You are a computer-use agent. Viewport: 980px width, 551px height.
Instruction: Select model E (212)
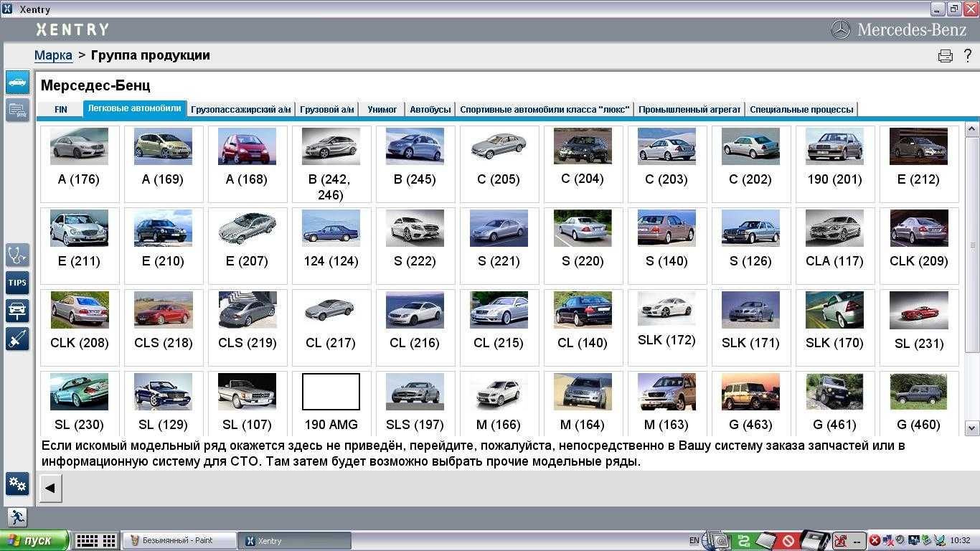[918, 164]
